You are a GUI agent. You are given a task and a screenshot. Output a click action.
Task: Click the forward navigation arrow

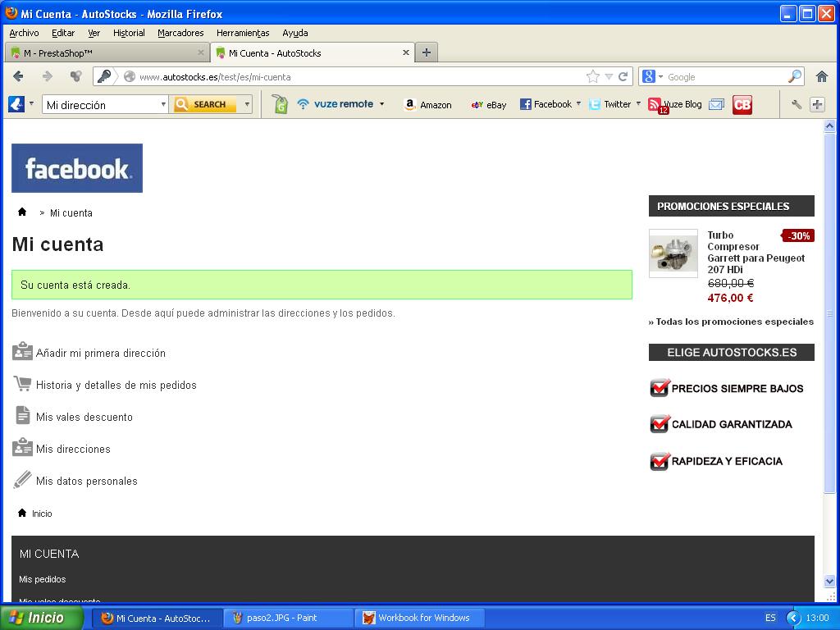point(48,76)
